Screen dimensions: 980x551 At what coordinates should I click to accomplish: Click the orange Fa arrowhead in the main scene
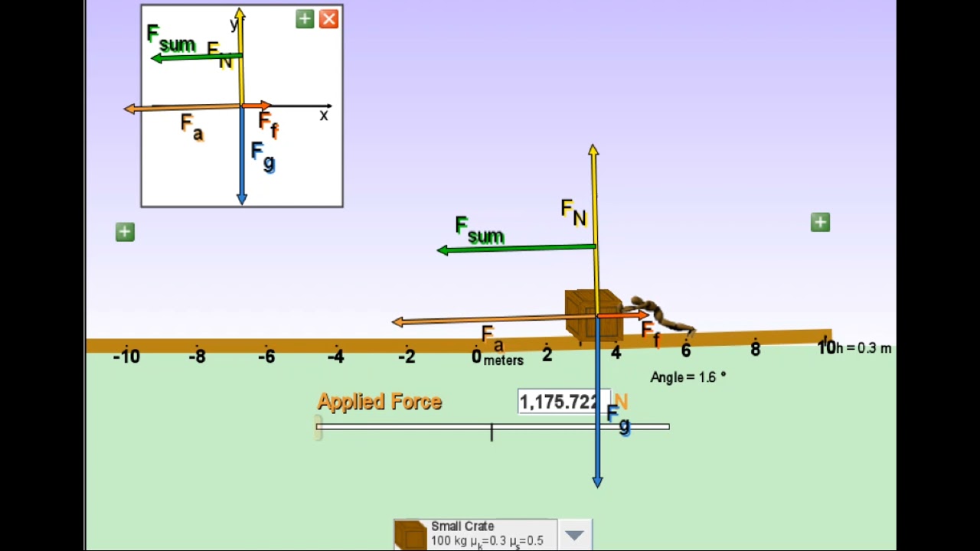398,322
